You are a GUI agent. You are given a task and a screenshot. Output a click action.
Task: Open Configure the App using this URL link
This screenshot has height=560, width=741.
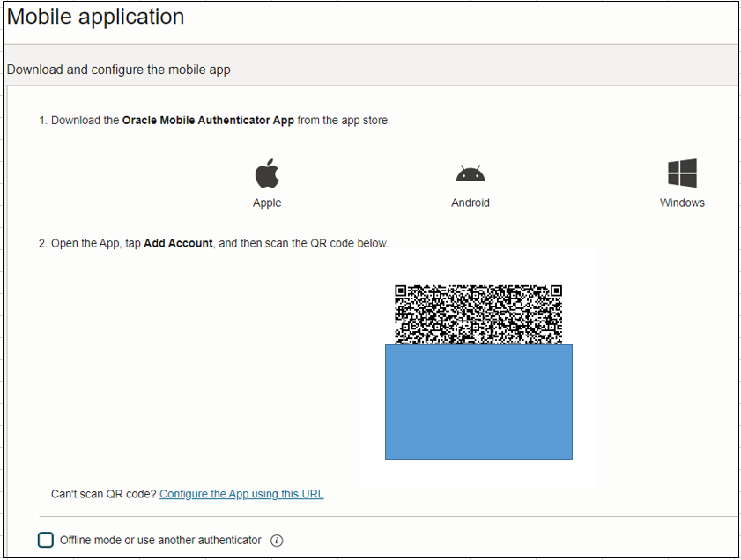(241, 494)
